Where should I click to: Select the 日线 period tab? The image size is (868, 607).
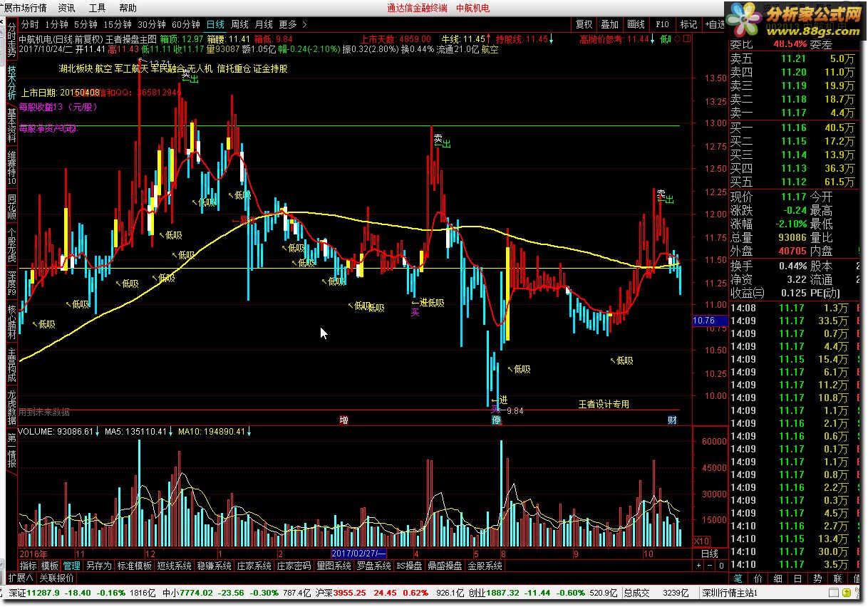(215, 24)
